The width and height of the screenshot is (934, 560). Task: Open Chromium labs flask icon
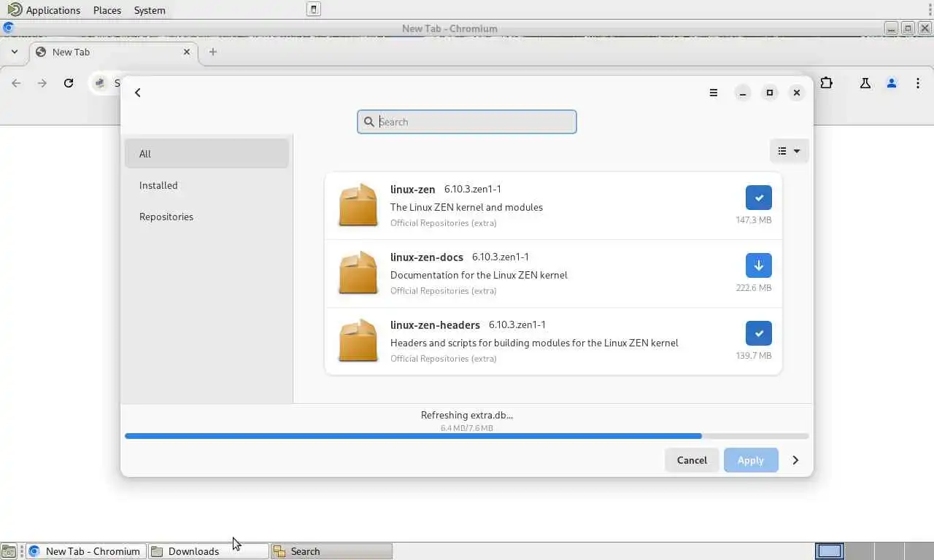(865, 83)
